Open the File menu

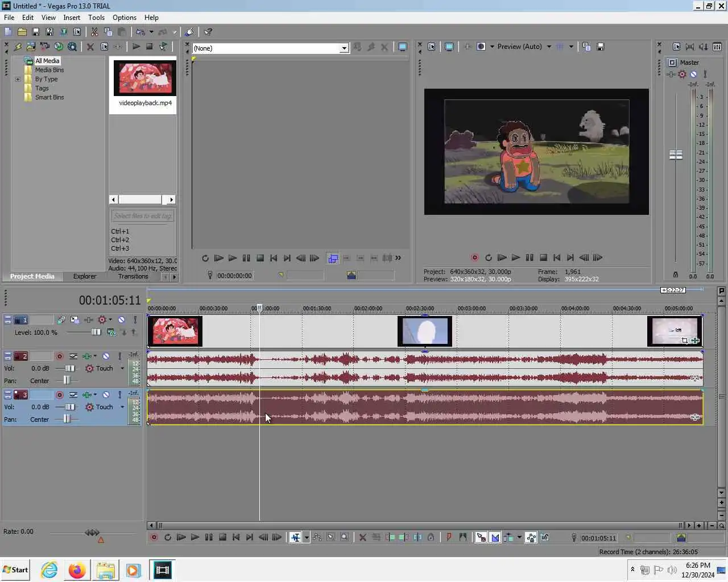[9, 18]
